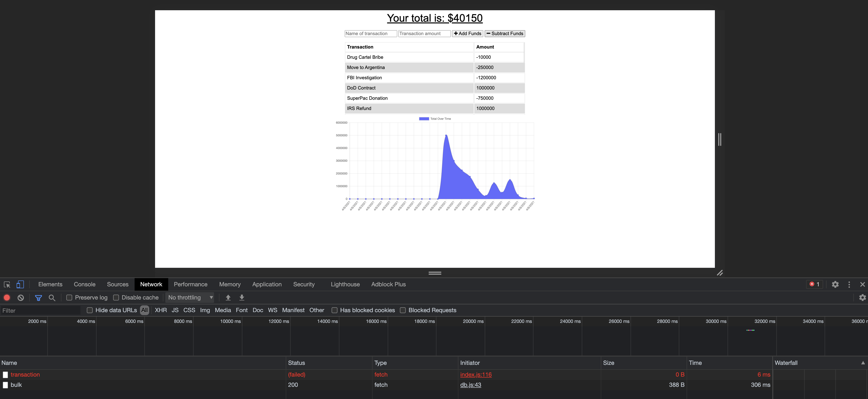Open the No throttling dropdown
Screen dimensions: 868x399
coord(190,298)
